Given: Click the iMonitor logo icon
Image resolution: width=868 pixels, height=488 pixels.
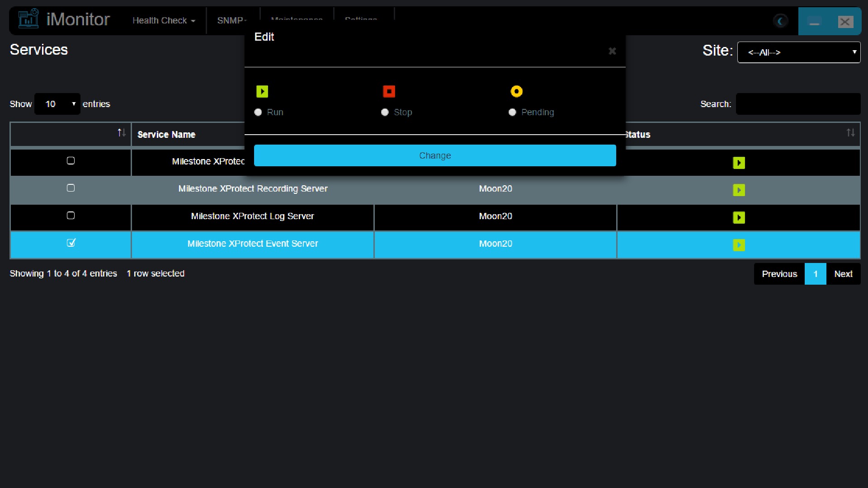Looking at the screenshot, I should [28, 19].
